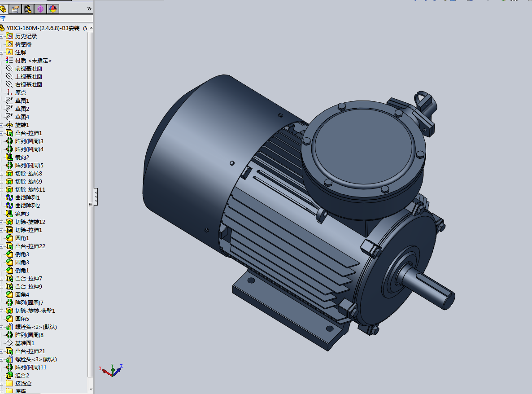Click the 曲线阵列1 curve pattern icon
This screenshot has height=394, width=532.
[10, 197]
